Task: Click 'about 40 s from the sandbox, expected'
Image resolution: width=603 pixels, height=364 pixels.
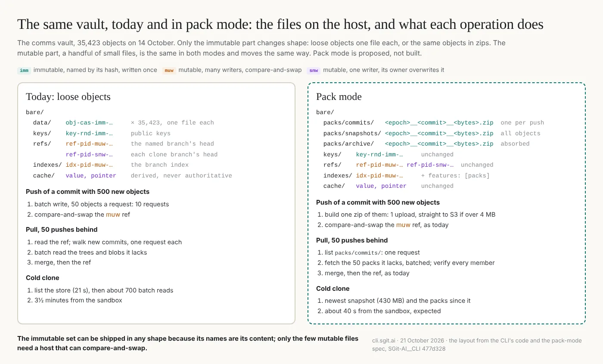Action: tap(383, 311)
